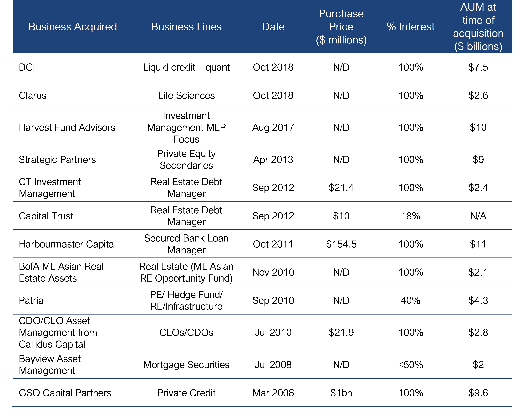Select the $1bn purchase price cell
Screen dimensions: 524x420
pyautogui.click(x=341, y=393)
